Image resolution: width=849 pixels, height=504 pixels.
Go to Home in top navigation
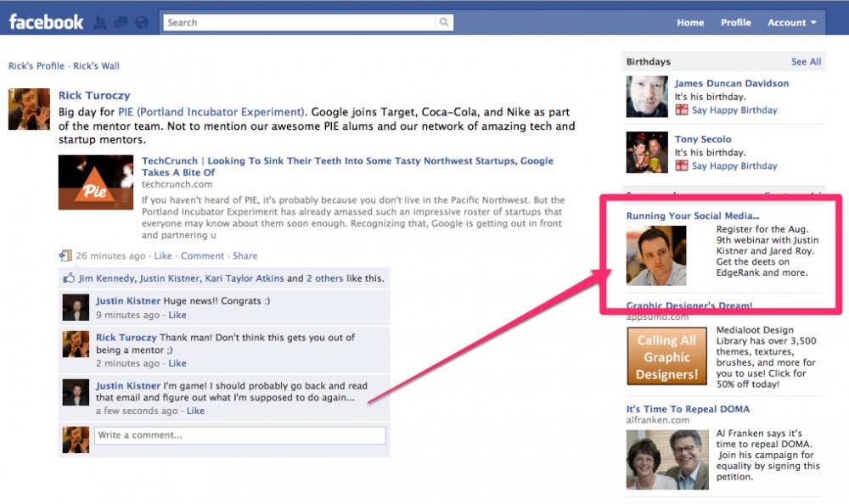point(689,23)
